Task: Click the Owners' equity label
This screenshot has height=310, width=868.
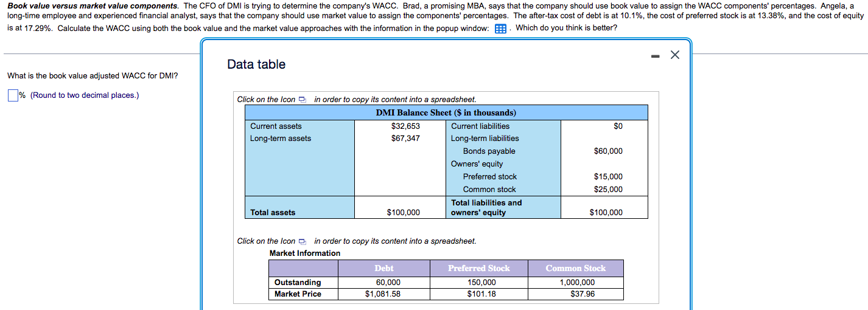Action: 477,164
